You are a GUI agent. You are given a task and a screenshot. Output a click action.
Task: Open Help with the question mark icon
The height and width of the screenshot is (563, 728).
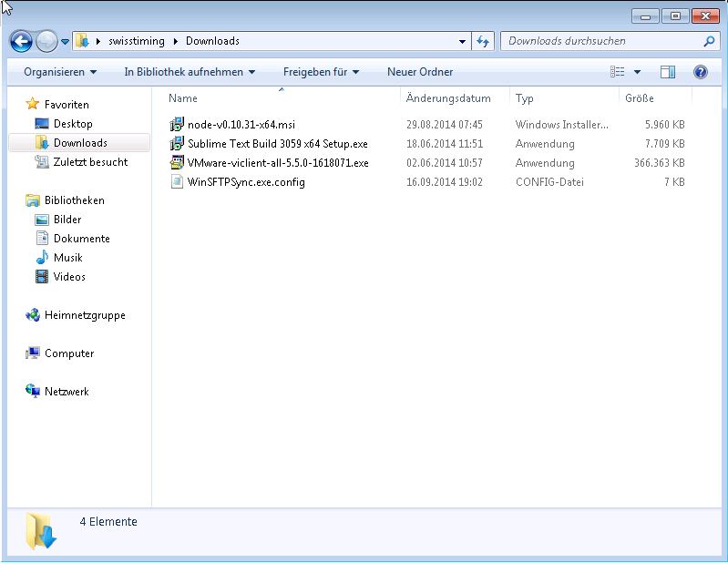[x=700, y=72]
